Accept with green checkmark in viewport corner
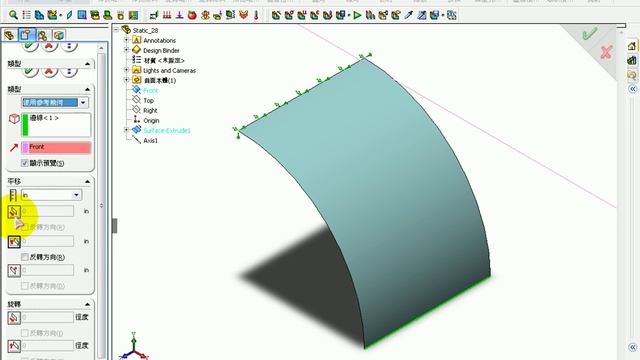 589,34
